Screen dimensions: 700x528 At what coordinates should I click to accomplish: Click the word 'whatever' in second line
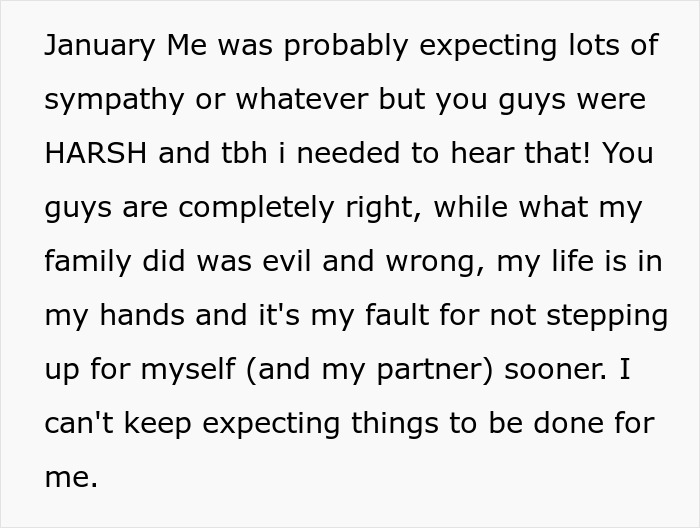(302, 100)
